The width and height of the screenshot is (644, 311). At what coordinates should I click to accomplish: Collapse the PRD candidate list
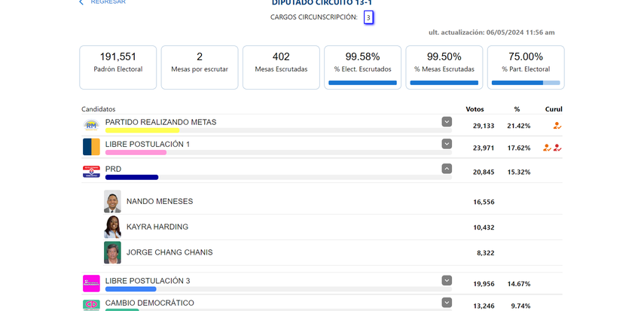pyautogui.click(x=447, y=169)
